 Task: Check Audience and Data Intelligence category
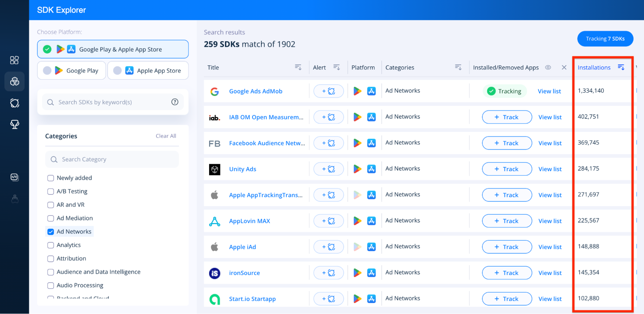51,272
